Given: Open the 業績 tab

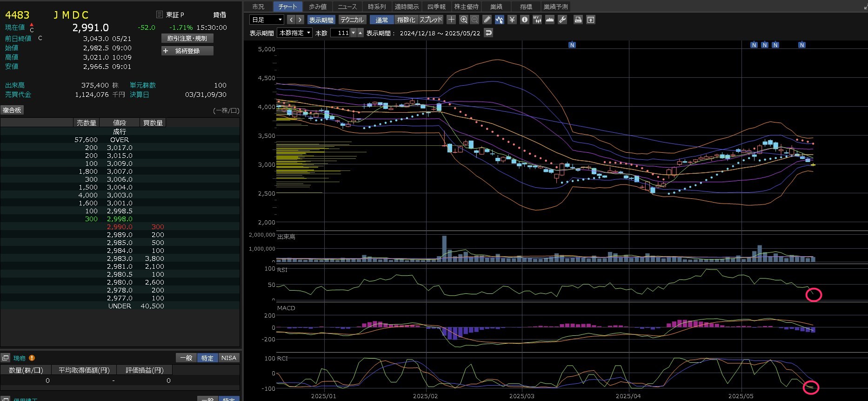Looking at the screenshot, I should point(496,7).
